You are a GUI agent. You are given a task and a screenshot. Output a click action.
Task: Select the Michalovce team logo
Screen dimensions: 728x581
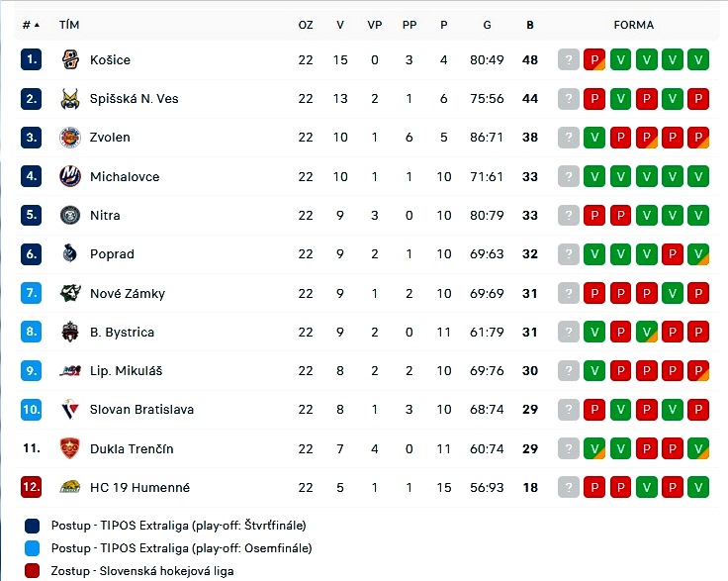coord(70,176)
